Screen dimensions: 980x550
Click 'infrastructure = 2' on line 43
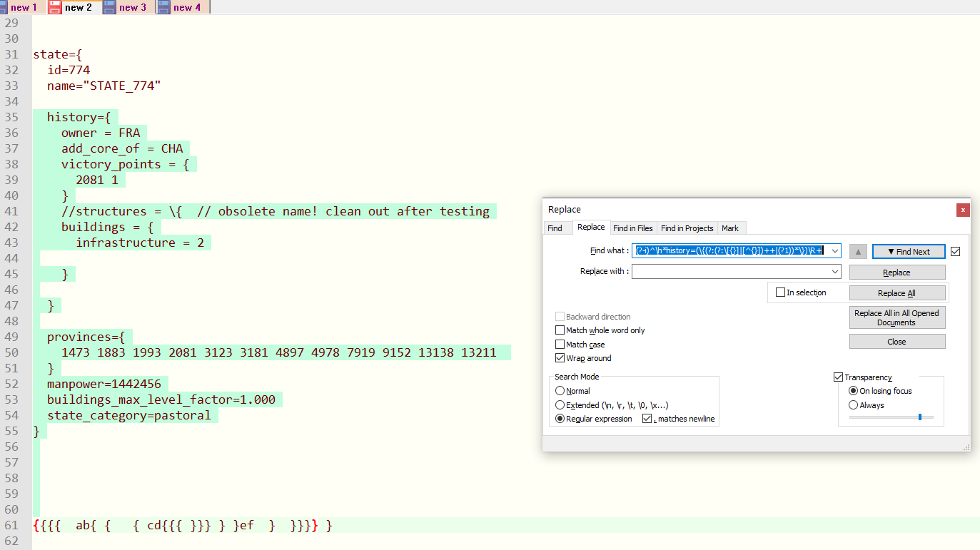pos(140,243)
